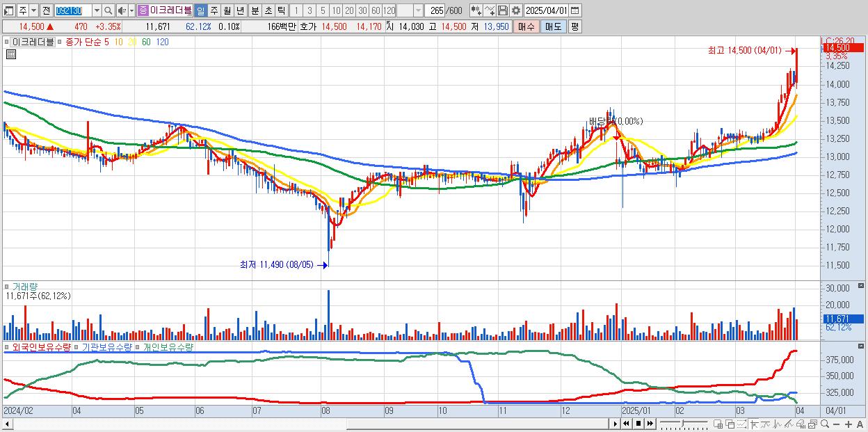868x432 pixels.
Task: Toggle the 거래량 volume indicator box
Action: [x=7, y=287]
